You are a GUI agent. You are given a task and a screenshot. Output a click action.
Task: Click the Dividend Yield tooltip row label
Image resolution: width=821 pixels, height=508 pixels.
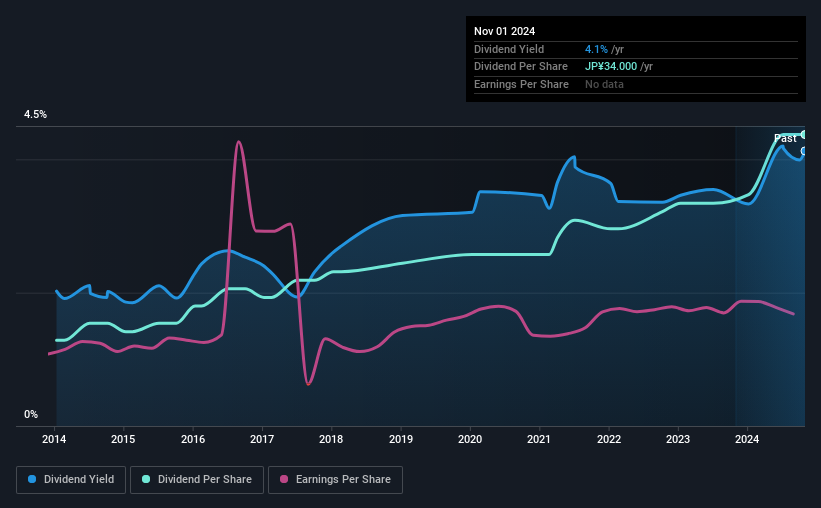(x=509, y=49)
